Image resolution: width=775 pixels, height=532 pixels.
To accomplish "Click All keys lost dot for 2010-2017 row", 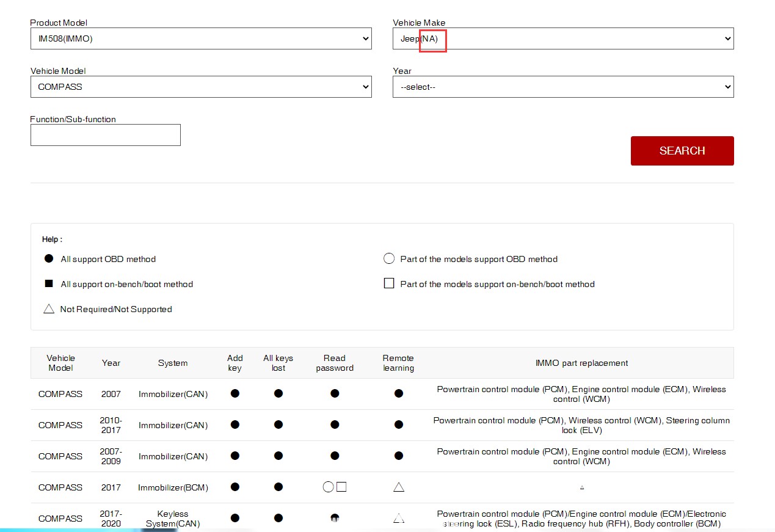I will (x=278, y=425).
